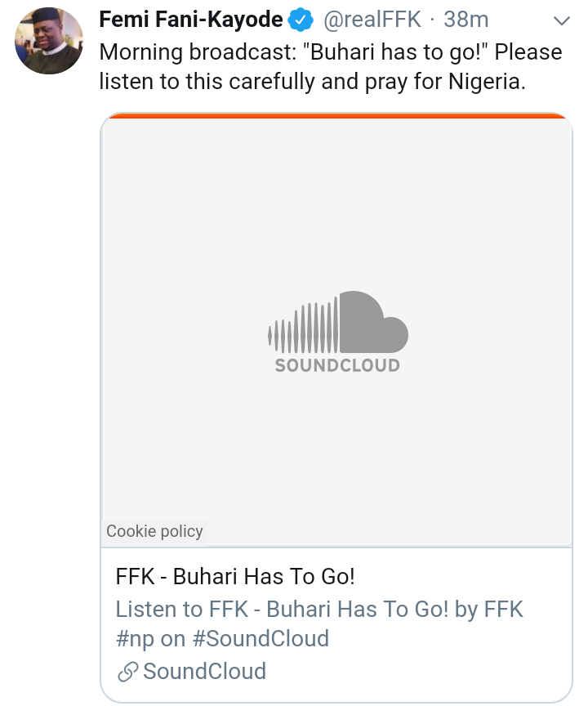Image resolution: width=588 pixels, height=706 pixels.
Task: Open Femi Fani-Kayode's profile avatar
Action: pyautogui.click(x=48, y=41)
